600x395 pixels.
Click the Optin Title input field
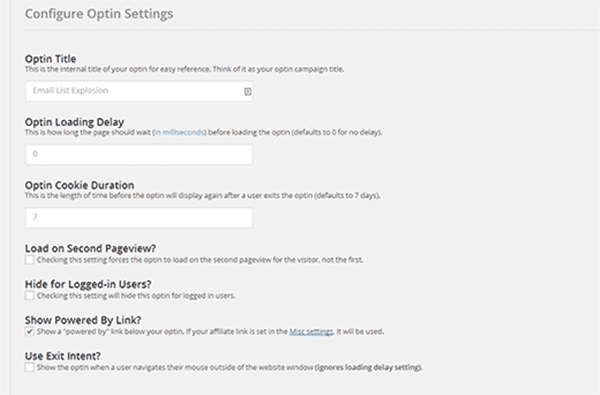click(139, 91)
